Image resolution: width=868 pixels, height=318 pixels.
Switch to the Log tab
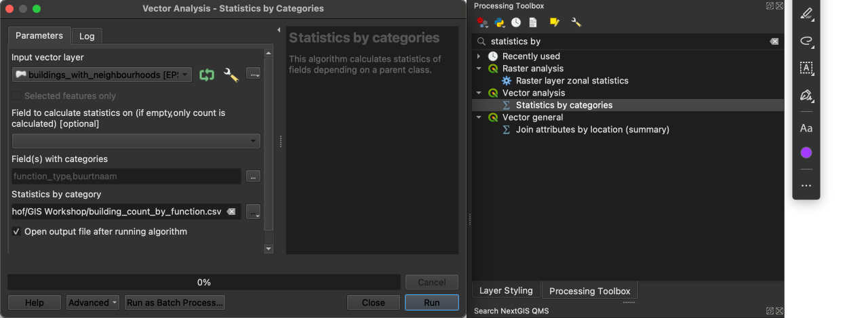[86, 36]
